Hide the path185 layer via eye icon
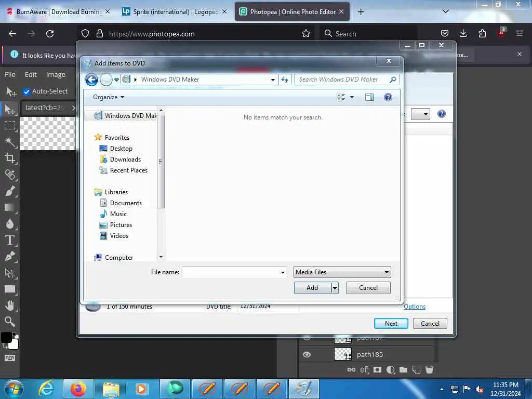The image size is (532, 399). coord(307,354)
